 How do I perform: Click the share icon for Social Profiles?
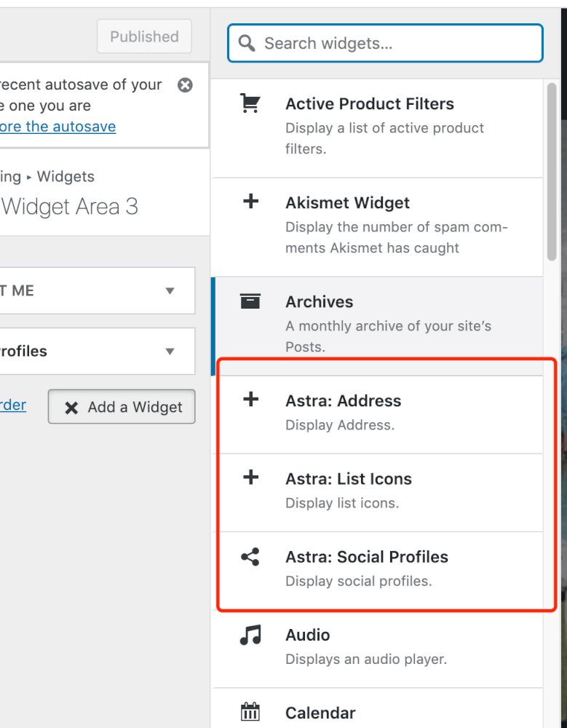[x=250, y=558]
